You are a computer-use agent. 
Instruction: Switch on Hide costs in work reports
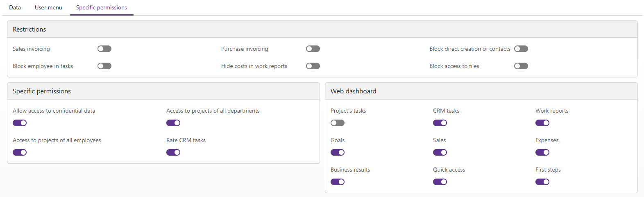pos(313,66)
